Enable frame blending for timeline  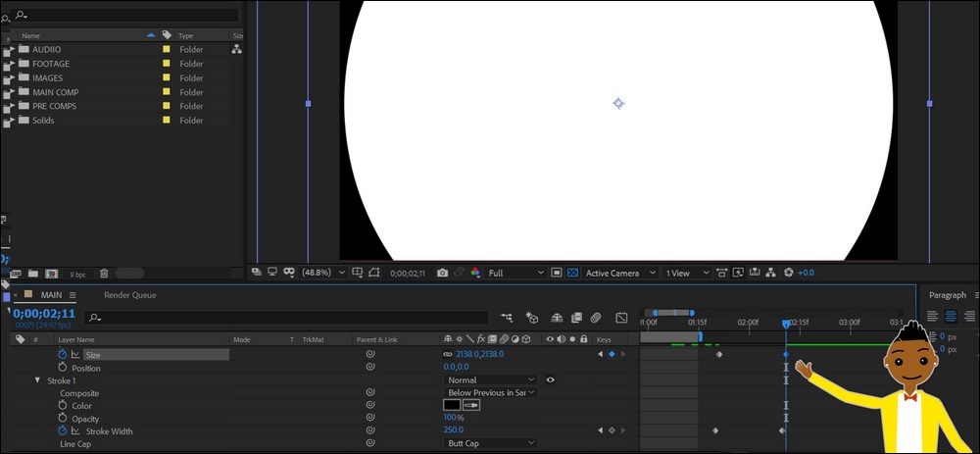(576, 318)
